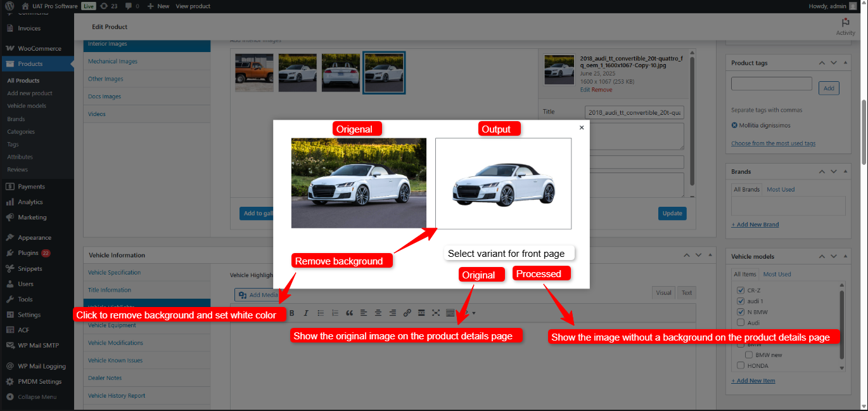The image size is (868, 411).
Task: Select the orange truck thumbnail
Action: pyautogui.click(x=255, y=72)
